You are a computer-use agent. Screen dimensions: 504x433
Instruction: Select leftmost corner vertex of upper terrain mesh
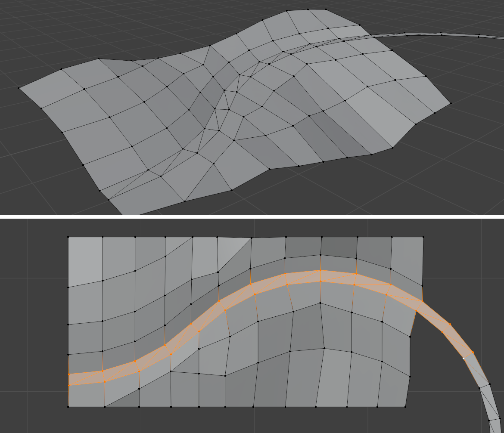(19, 88)
